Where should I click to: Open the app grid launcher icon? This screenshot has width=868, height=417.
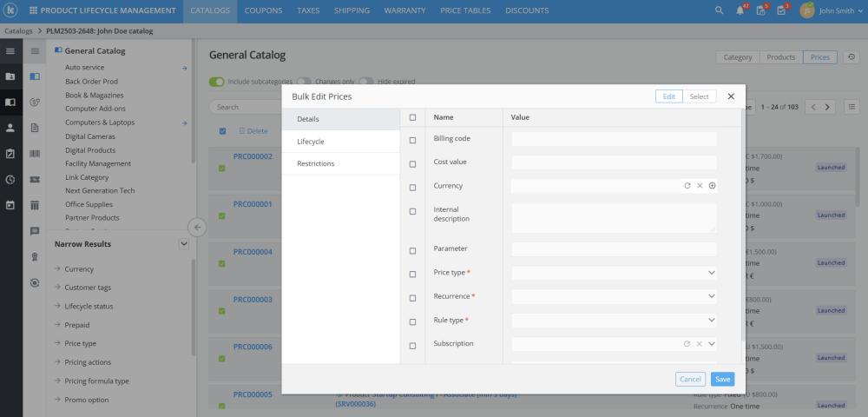[x=34, y=10]
